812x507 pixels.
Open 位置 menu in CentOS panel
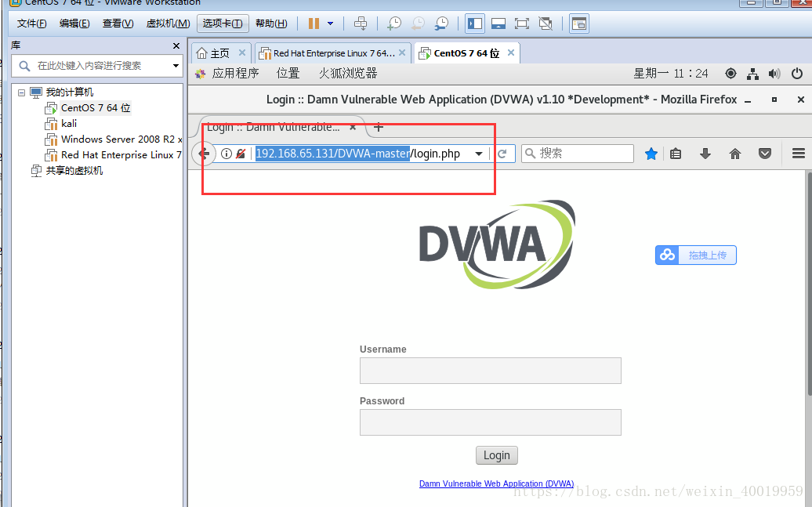coord(288,74)
